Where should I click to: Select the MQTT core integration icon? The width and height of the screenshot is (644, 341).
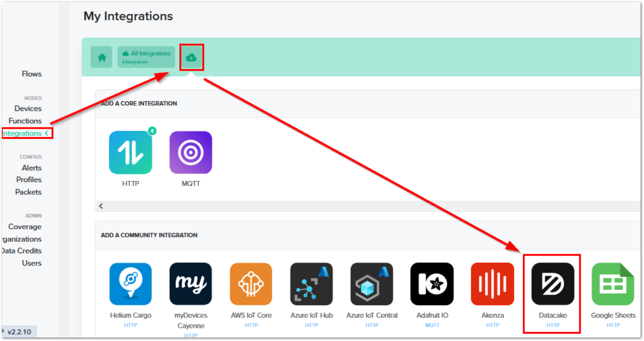click(191, 153)
